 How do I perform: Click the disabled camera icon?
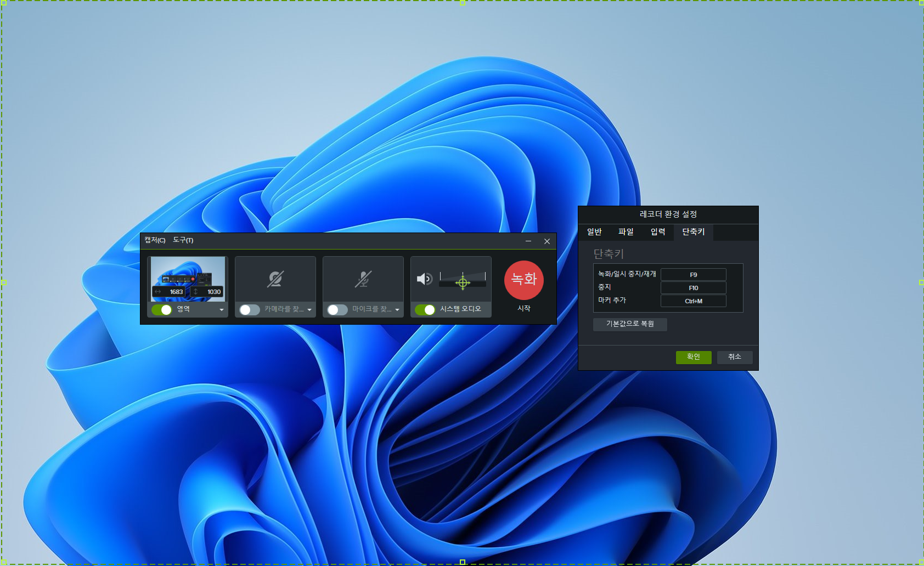pos(275,279)
